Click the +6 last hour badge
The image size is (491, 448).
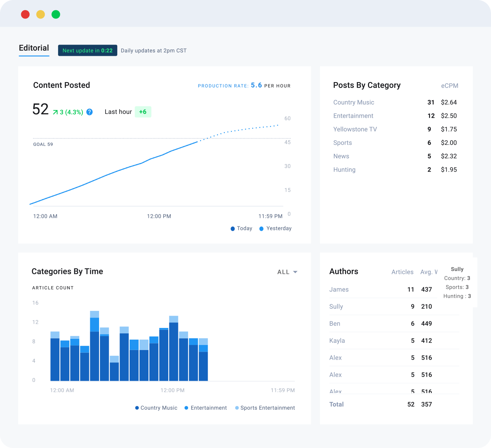pyautogui.click(x=143, y=112)
